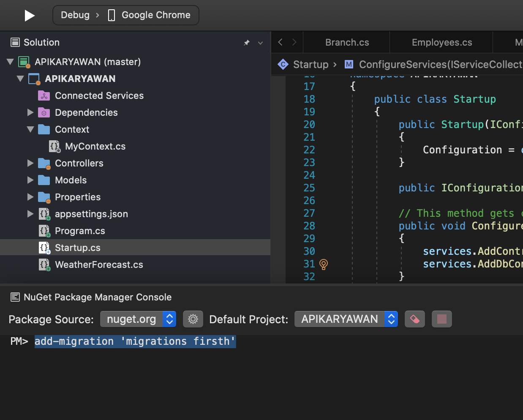Viewport: 523px width, 420px height.
Task: Navigate forward with the right arrow
Action: coord(294,42)
